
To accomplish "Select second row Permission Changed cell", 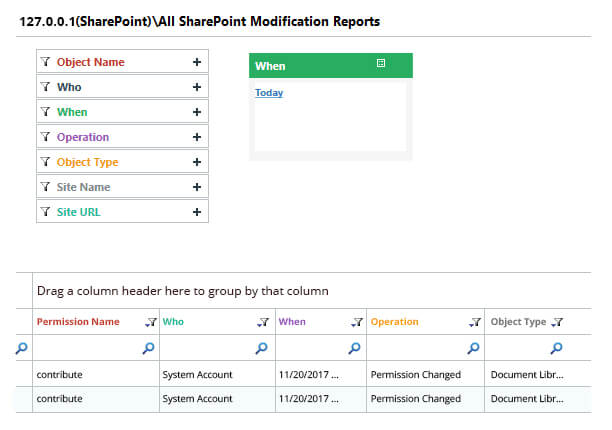I will click(x=425, y=399).
